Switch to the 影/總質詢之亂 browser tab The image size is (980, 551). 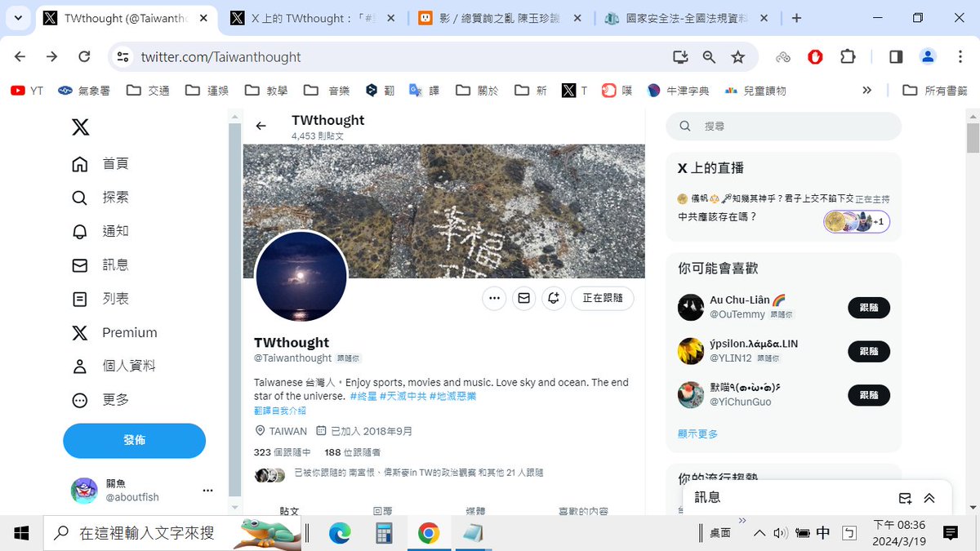[x=500, y=18]
